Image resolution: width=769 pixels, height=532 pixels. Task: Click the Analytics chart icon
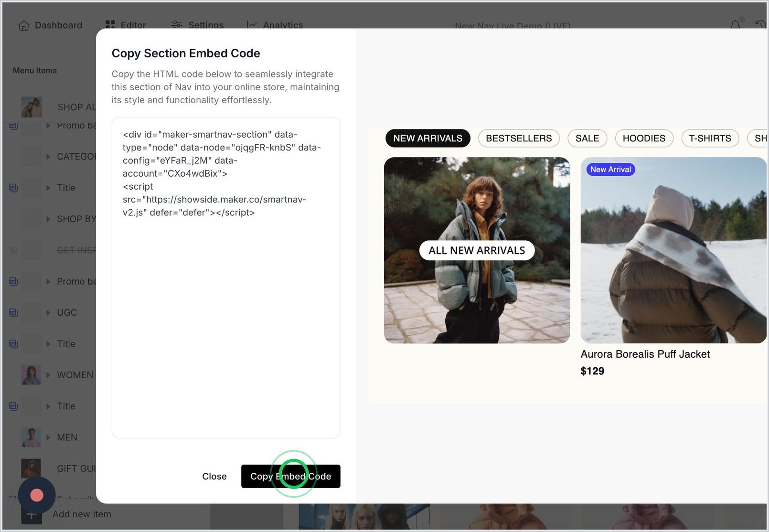(252, 25)
